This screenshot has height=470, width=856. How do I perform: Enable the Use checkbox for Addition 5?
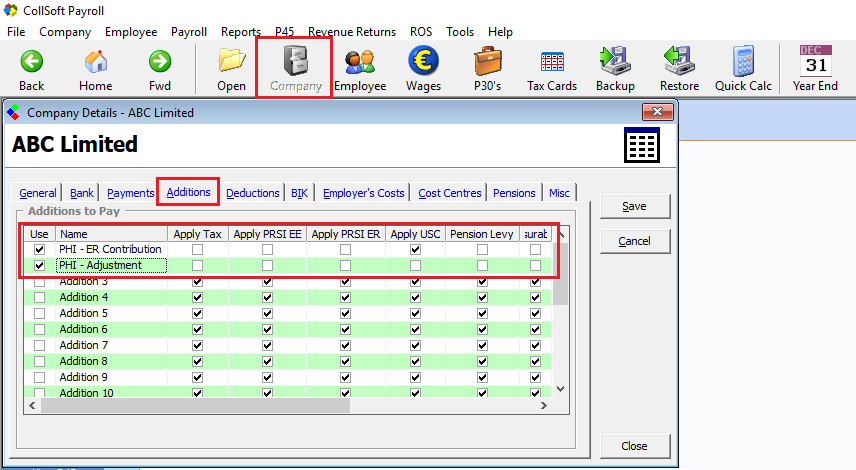(x=39, y=313)
